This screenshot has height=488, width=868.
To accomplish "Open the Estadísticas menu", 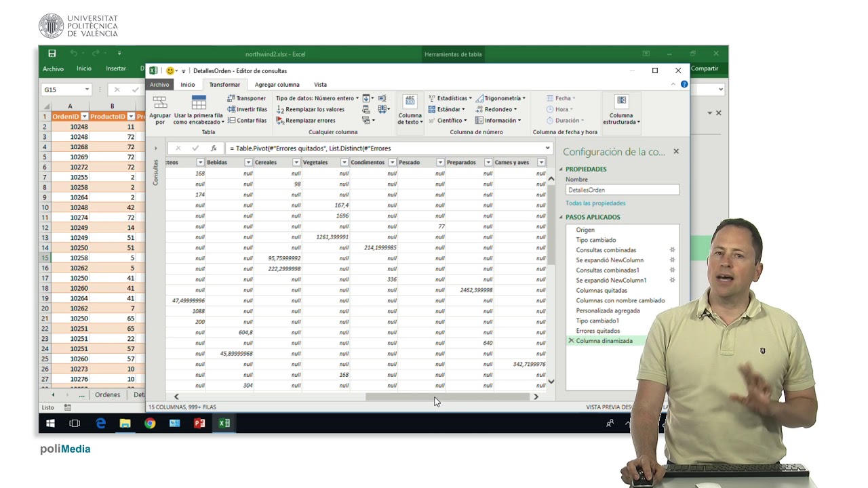I will pos(450,98).
